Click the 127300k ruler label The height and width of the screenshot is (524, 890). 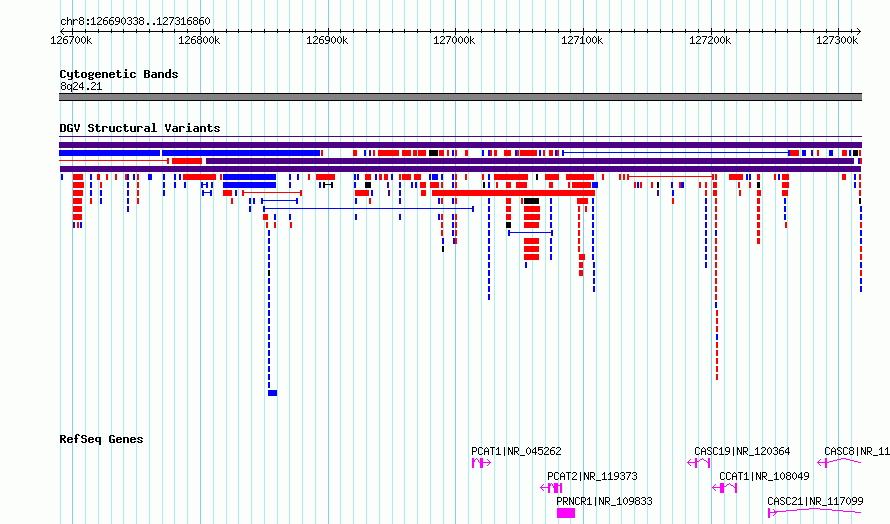(837, 40)
